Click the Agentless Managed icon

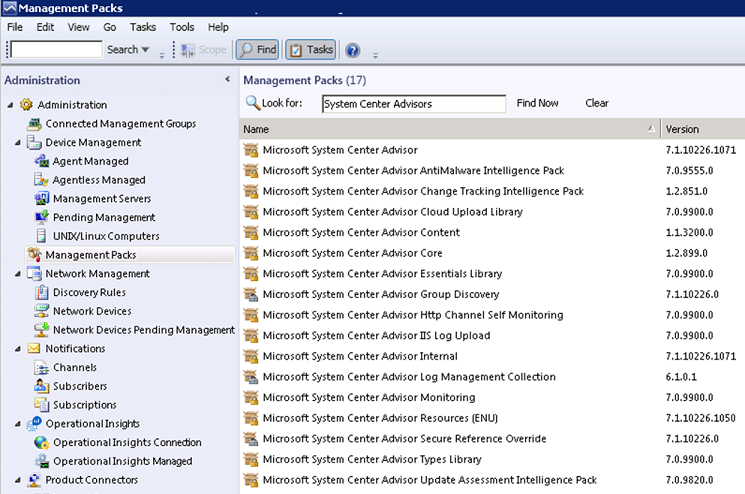41,180
